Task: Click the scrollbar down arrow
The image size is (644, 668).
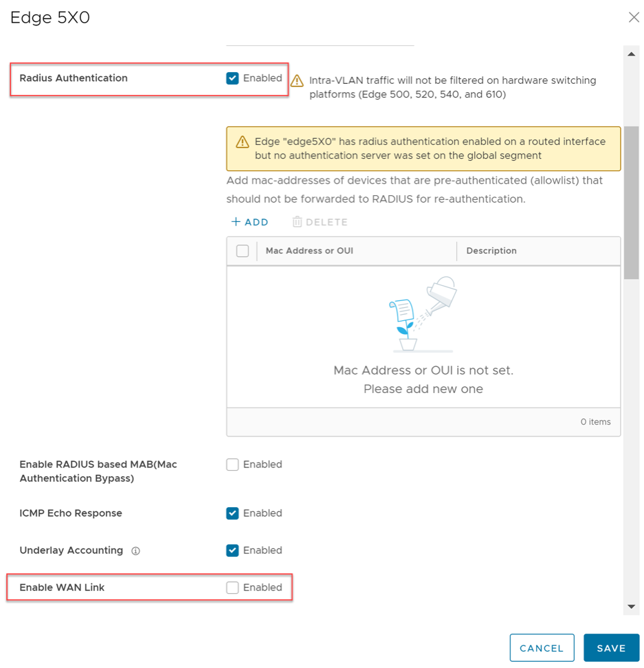Action: (630, 606)
